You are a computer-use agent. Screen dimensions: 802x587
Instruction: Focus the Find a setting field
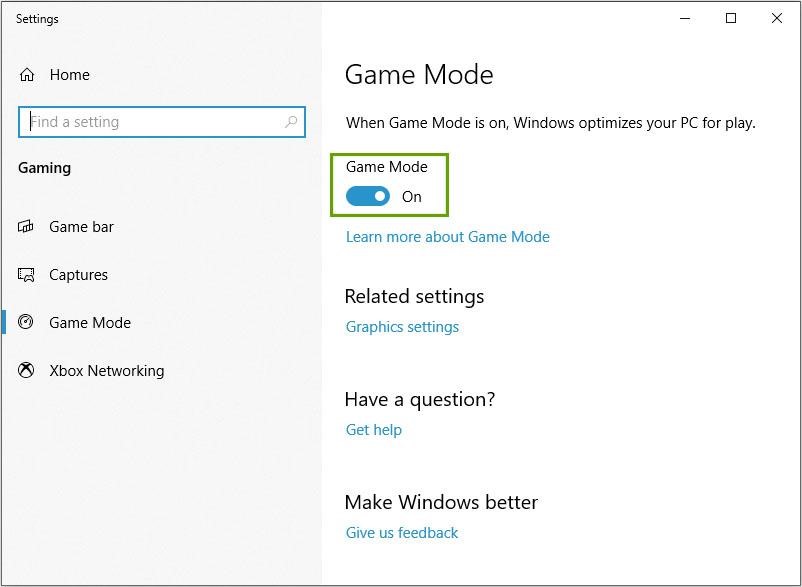[150, 122]
